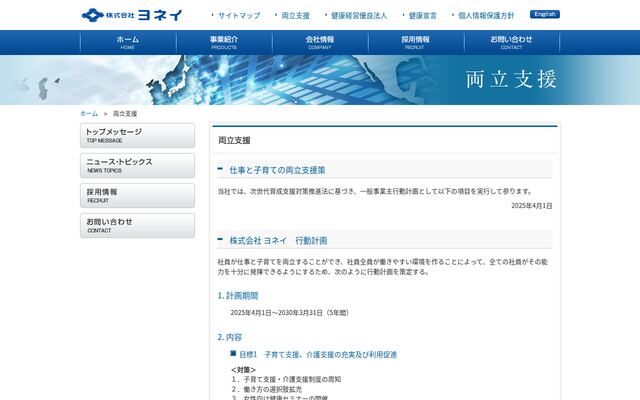The width and height of the screenshot is (640, 400).
Task: Click the 子育て支援・介護支援制度の周知 item
Action: pyautogui.click(x=292, y=379)
